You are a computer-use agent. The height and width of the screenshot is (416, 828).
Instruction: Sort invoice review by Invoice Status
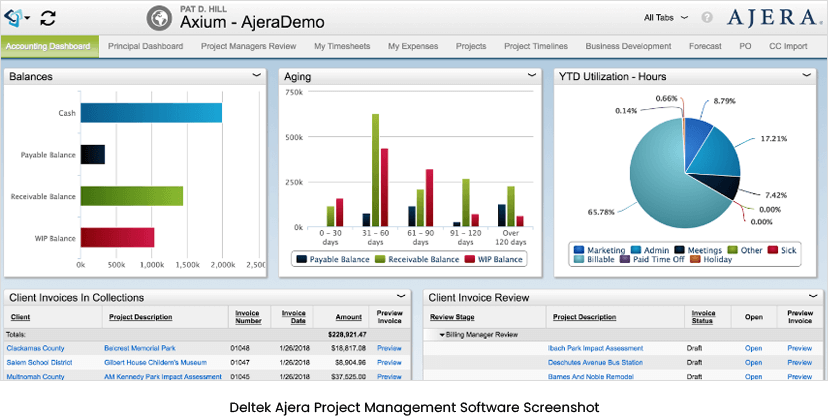coord(703,317)
